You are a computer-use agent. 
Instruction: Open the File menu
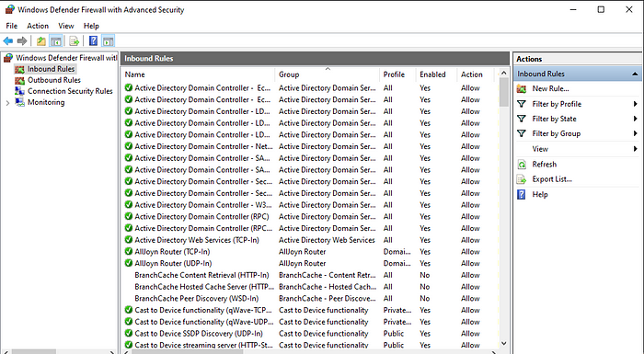pos(11,26)
